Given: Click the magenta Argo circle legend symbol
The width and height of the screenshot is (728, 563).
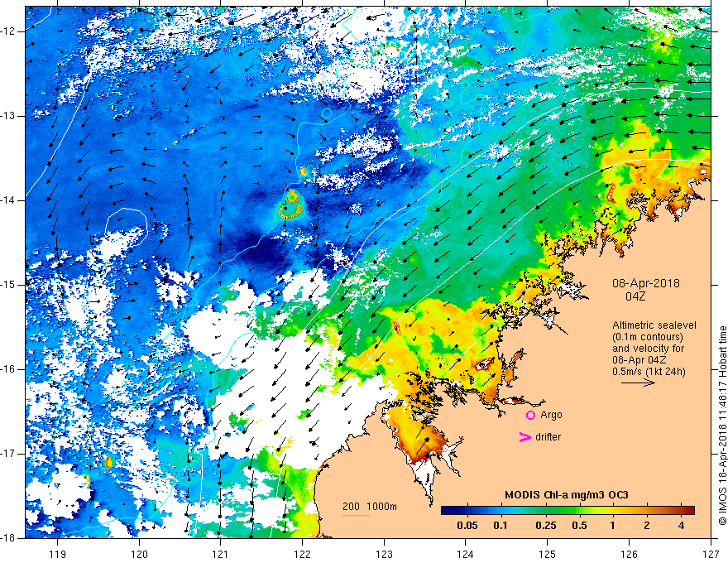Looking at the screenshot, I should click(530, 415).
